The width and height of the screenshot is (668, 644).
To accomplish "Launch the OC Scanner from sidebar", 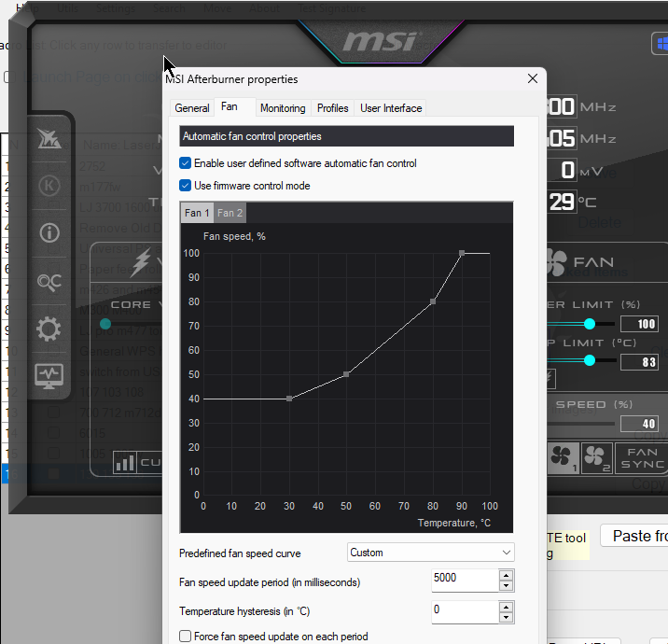I will tap(49, 281).
